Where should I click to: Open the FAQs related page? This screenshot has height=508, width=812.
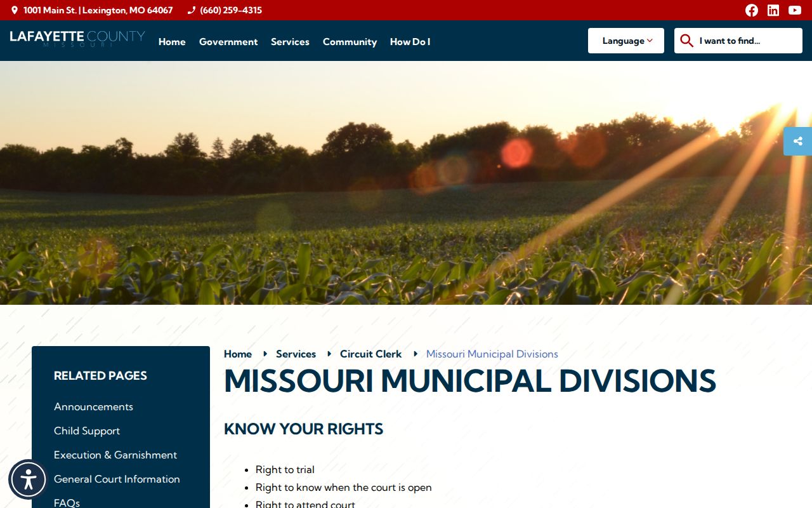67,502
